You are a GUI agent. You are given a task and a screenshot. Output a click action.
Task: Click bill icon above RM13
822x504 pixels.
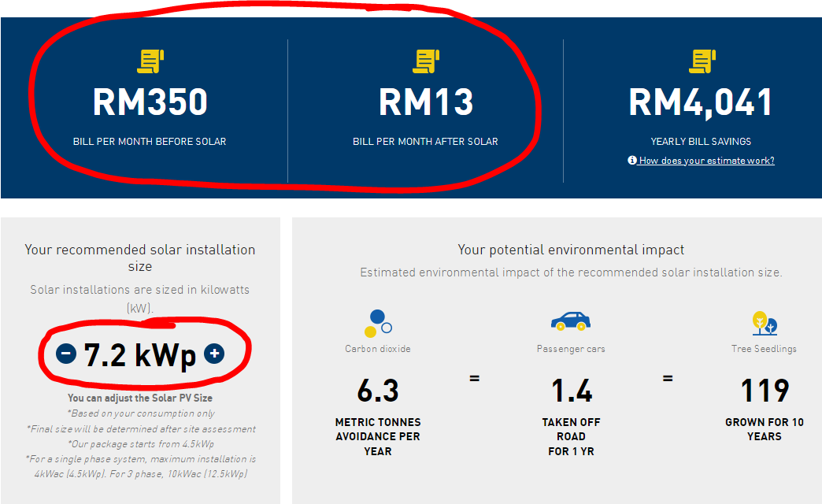(x=426, y=61)
